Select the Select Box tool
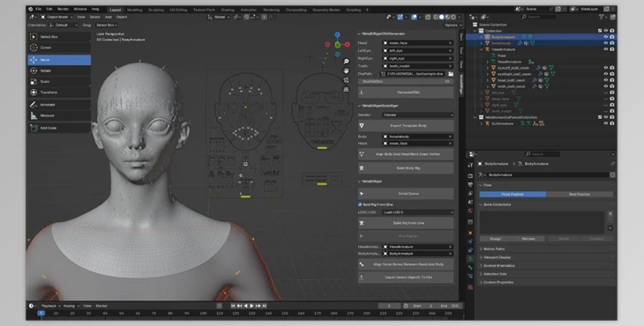644x326 pixels. tap(59, 37)
